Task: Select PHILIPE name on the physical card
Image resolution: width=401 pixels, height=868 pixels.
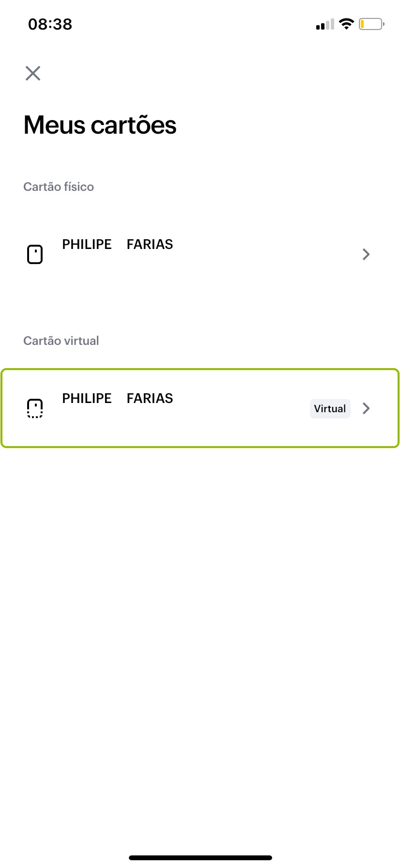Action: [x=87, y=245]
